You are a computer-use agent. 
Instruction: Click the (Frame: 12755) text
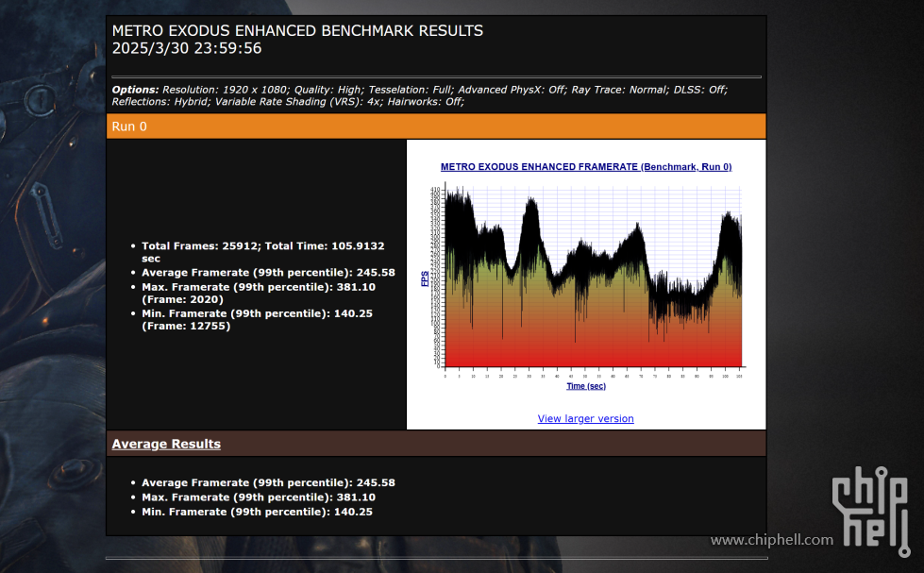186,326
